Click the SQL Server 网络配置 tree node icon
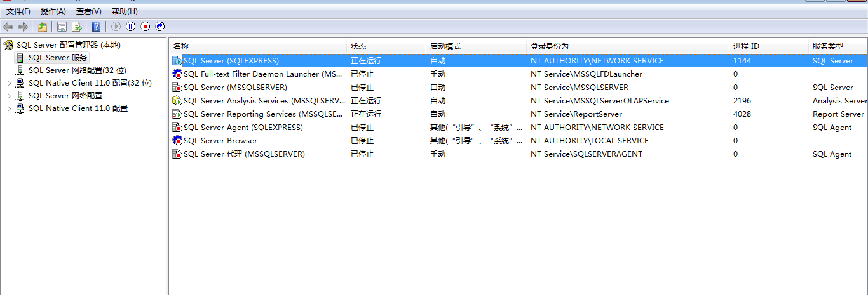868x295 pixels. (20, 96)
